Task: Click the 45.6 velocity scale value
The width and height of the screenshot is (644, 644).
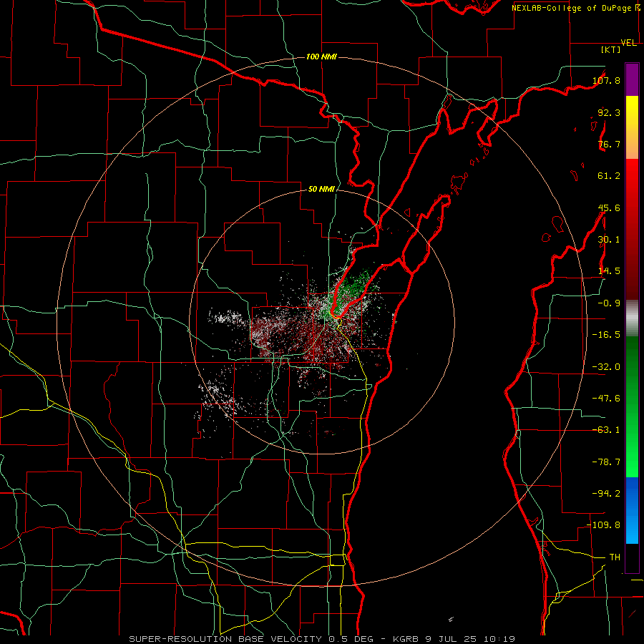Action: click(609, 208)
